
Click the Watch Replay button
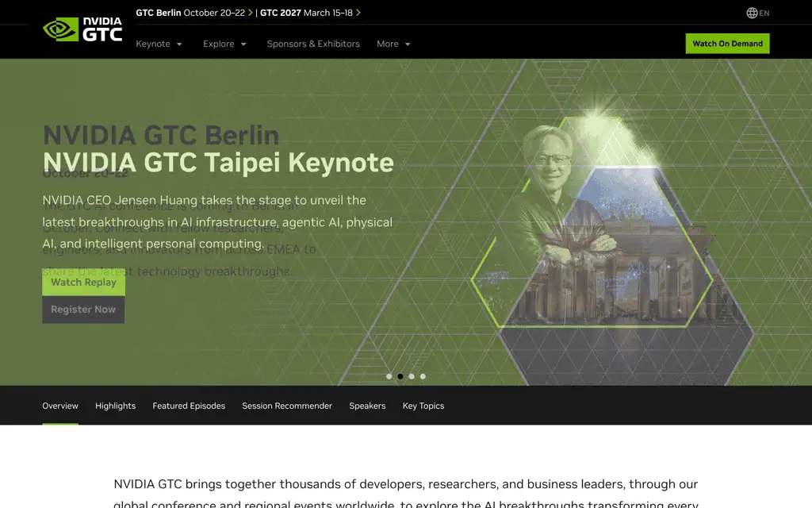[x=83, y=283]
